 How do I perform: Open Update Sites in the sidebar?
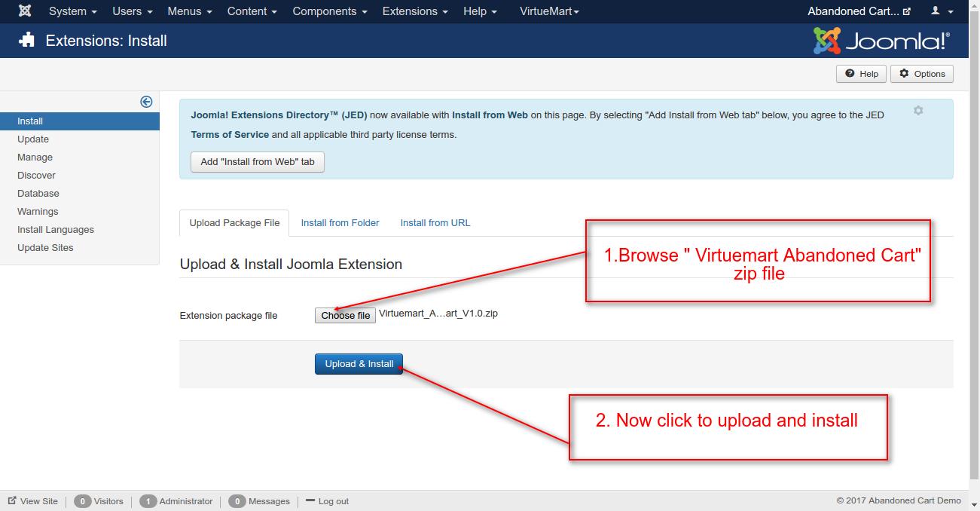(x=45, y=248)
